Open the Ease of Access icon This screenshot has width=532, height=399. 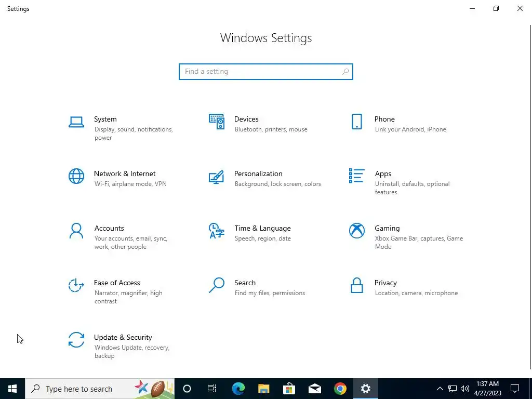(x=76, y=285)
